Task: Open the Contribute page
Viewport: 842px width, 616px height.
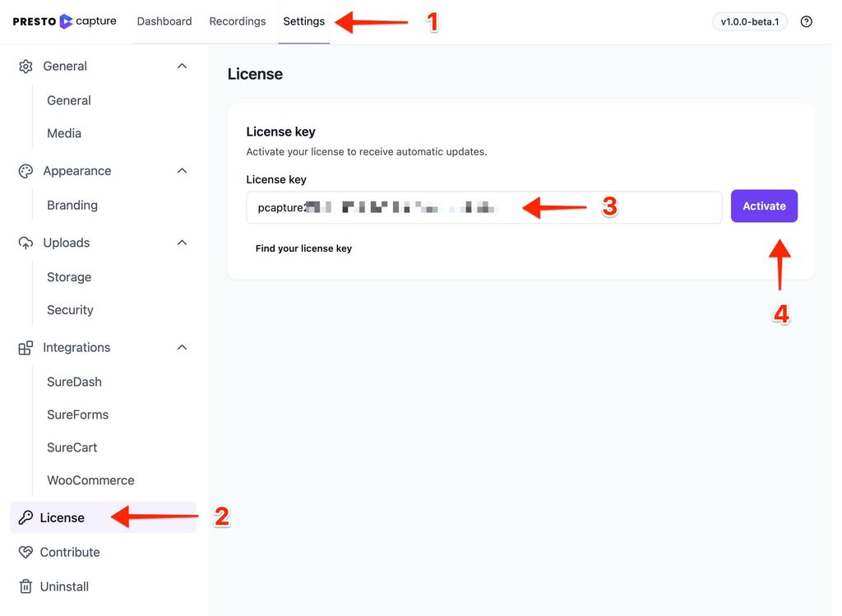Action: pyautogui.click(x=70, y=552)
